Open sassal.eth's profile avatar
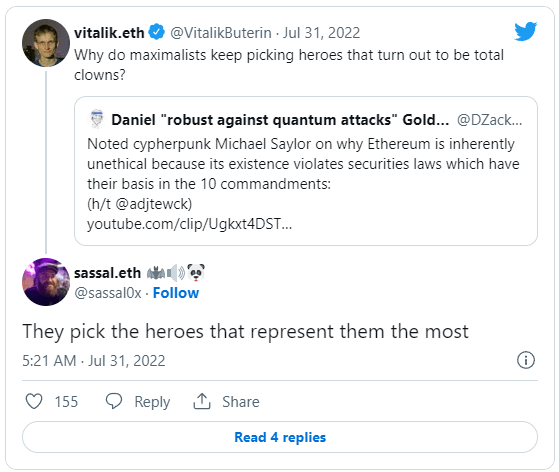The height and width of the screenshot is (472, 559). tap(46, 282)
